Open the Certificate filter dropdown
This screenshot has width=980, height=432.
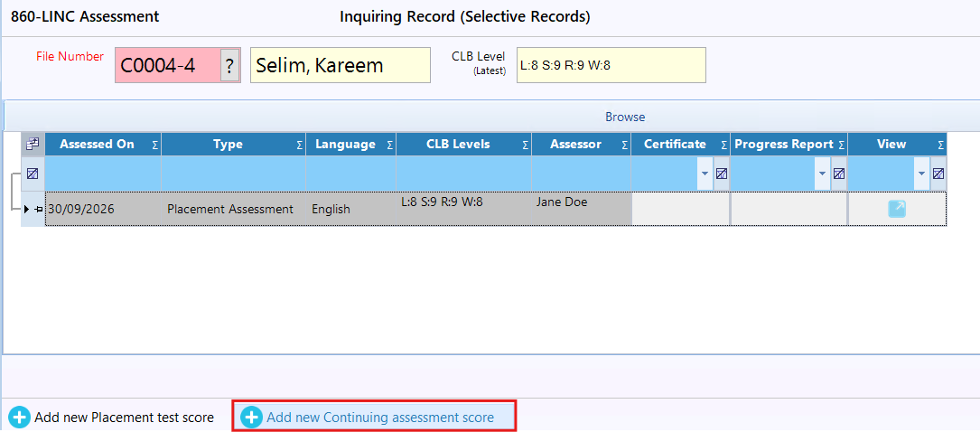point(705,174)
